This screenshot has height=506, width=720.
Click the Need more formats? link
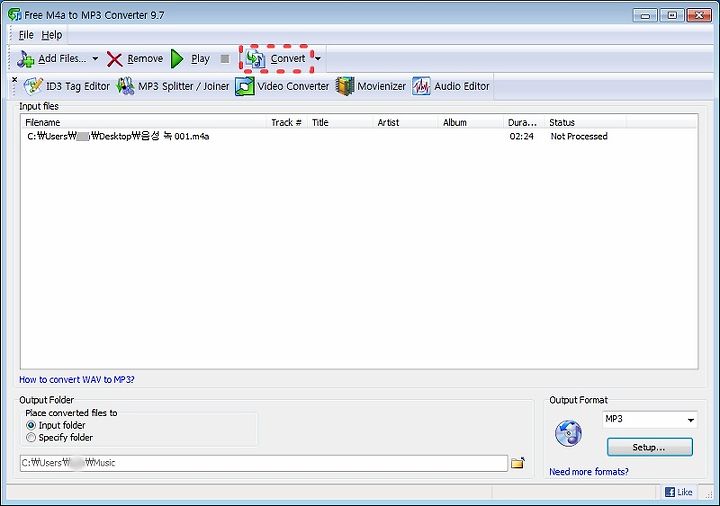click(589, 472)
